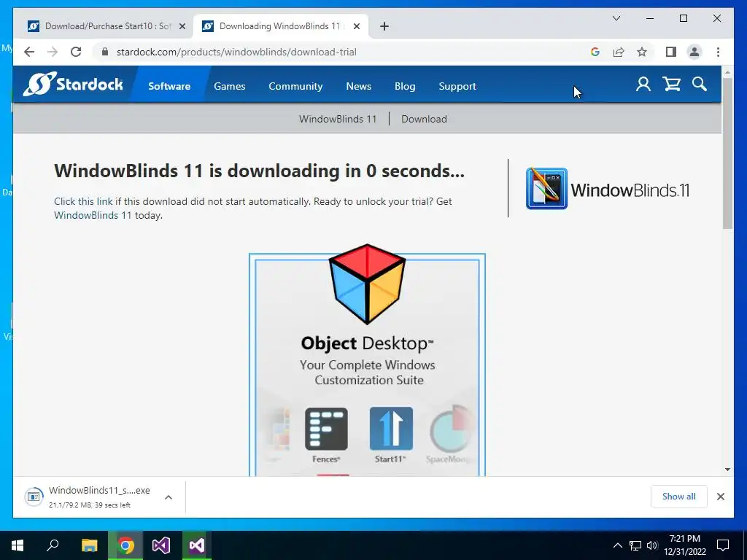Open the Stardock shopping cart

click(x=671, y=85)
